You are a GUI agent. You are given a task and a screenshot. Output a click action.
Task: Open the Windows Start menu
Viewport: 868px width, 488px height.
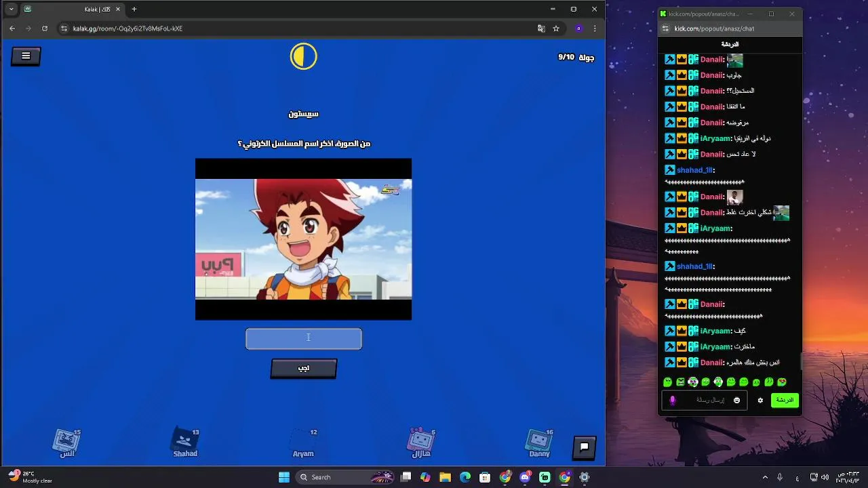point(284,477)
